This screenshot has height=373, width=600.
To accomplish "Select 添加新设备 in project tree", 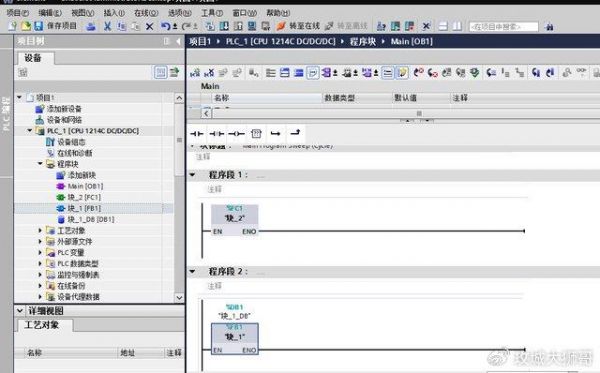I will coord(64,109).
